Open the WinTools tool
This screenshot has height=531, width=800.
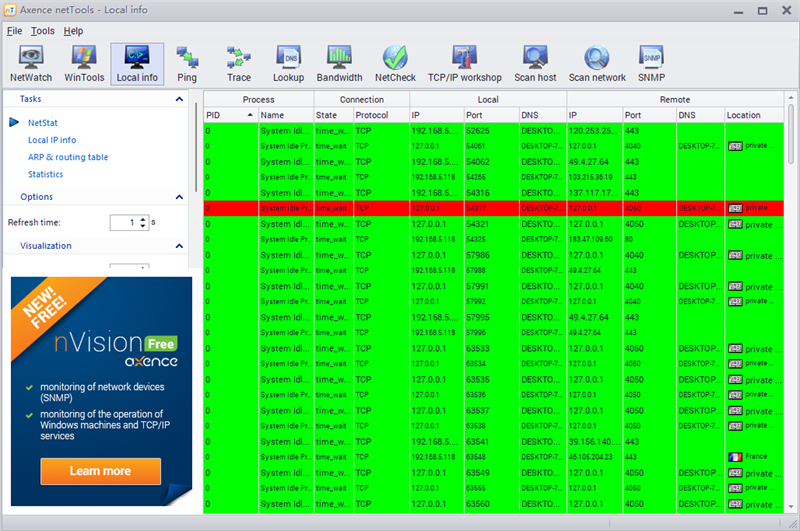click(x=84, y=64)
